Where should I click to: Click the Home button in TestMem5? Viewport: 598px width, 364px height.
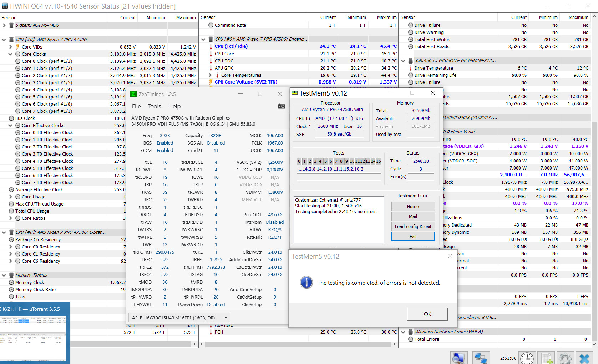[x=413, y=207]
